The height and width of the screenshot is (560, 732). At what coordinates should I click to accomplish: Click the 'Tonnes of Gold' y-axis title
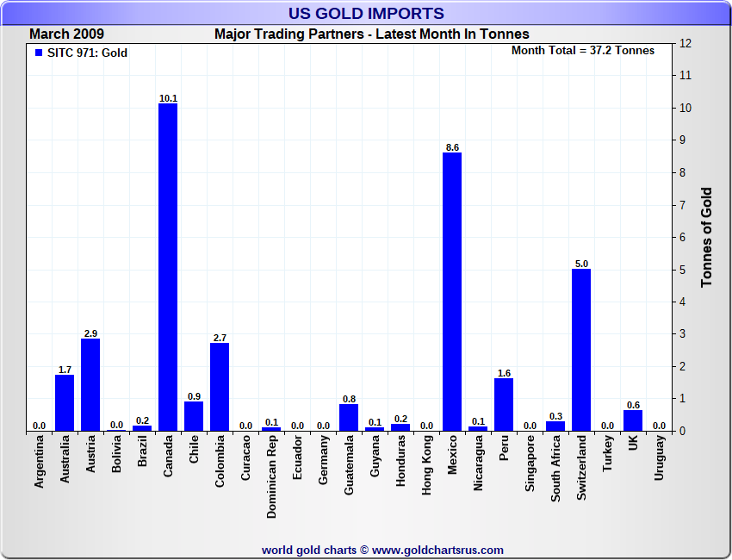pyautogui.click(x=706, y=237)
